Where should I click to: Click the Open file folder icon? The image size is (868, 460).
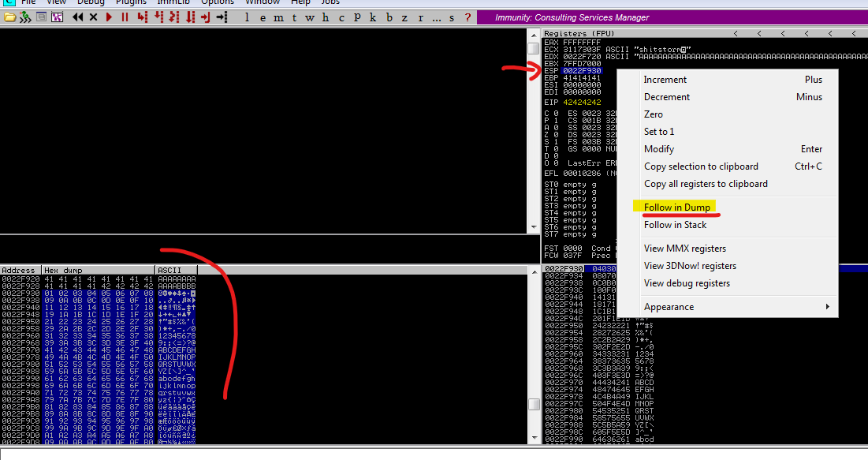(10, 17)
